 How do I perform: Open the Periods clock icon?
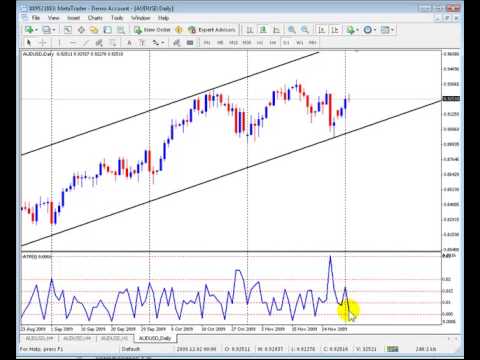(367, 30)
